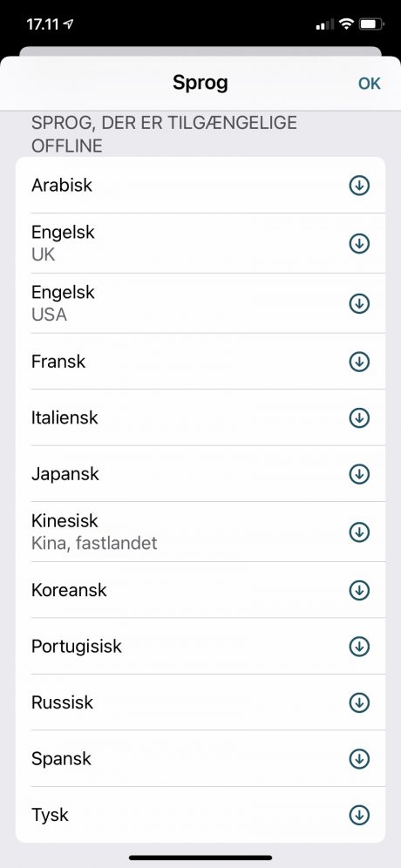Select the Arabisk language row

[200, 186]
